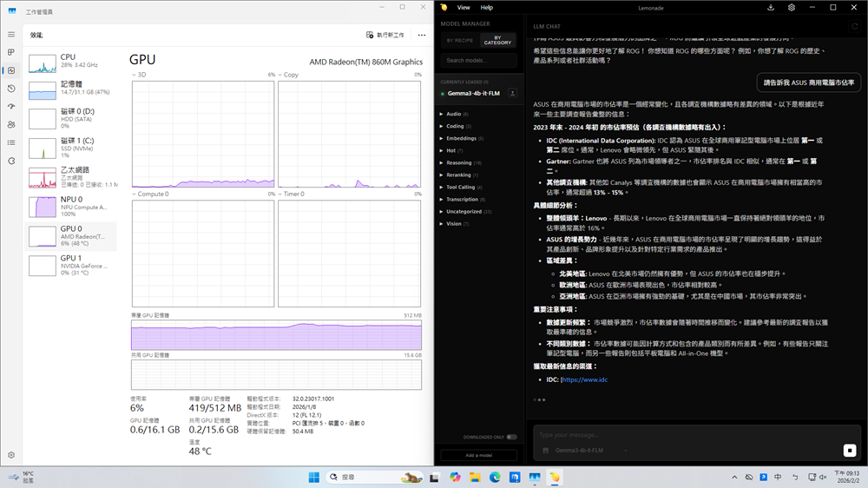The width and height of the screenshot is (868, 488).
Task: Open Task Manager settings gear
Action: (11, 455)
